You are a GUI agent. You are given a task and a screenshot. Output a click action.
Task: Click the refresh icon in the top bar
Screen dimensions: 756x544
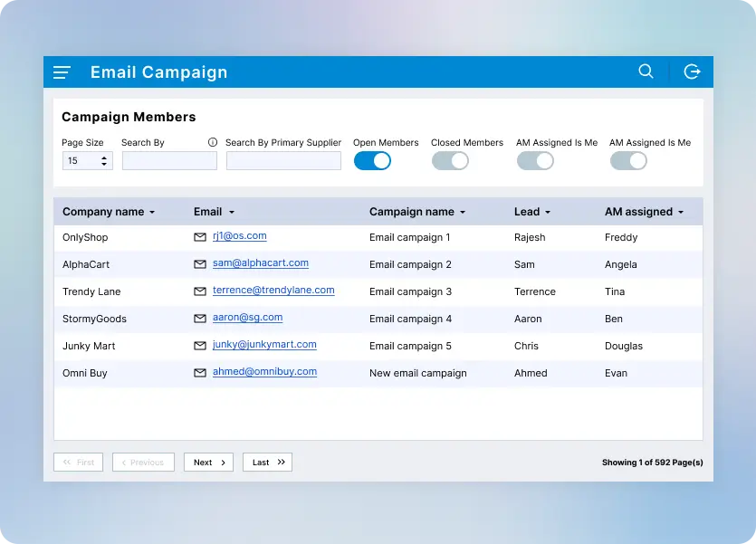(x=692, y=72)
